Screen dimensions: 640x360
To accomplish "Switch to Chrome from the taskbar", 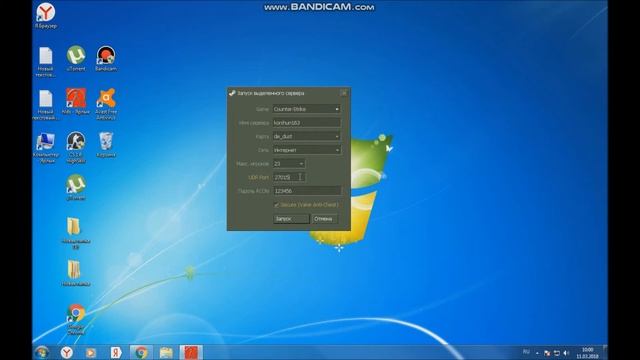I will point(141,352).
